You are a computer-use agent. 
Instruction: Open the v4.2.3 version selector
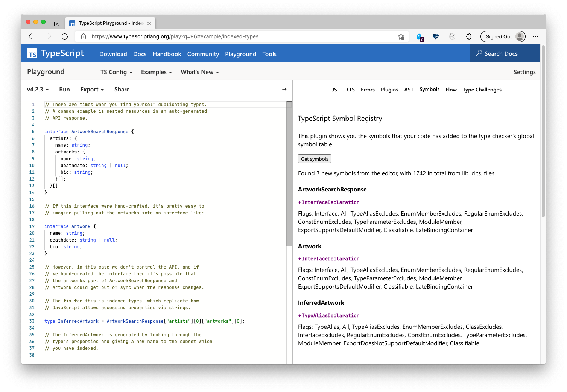point(38,90)
